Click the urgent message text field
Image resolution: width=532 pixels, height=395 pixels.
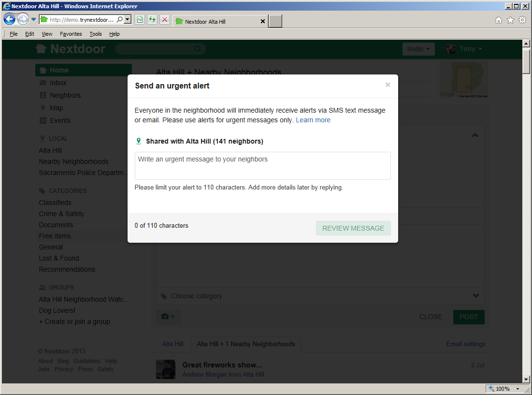point(262,166)
